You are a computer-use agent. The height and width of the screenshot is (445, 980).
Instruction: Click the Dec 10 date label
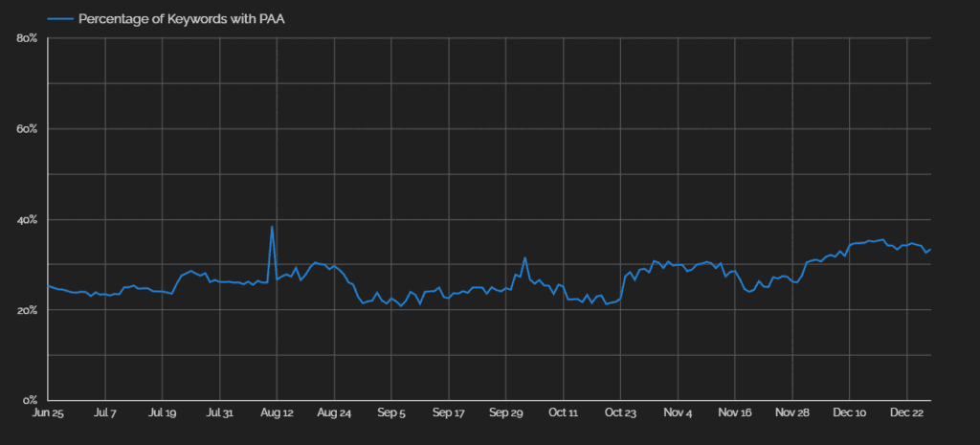tap(850, 413)
